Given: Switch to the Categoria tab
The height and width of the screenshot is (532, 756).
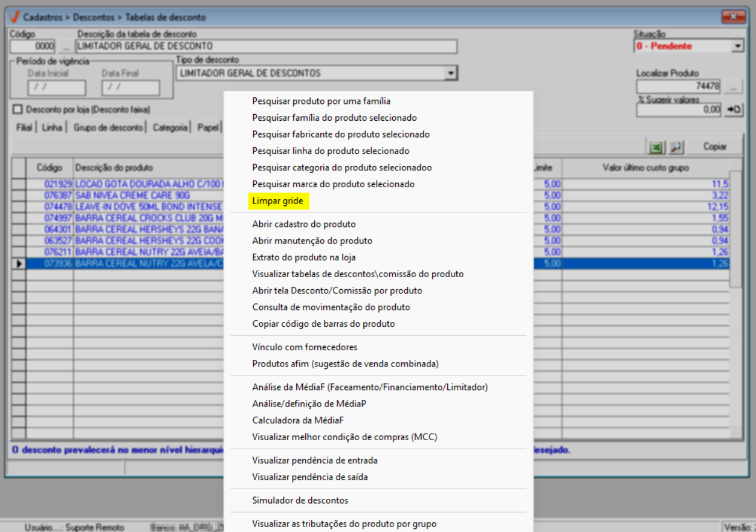Looking at the screenshot, I should [170, 128].
